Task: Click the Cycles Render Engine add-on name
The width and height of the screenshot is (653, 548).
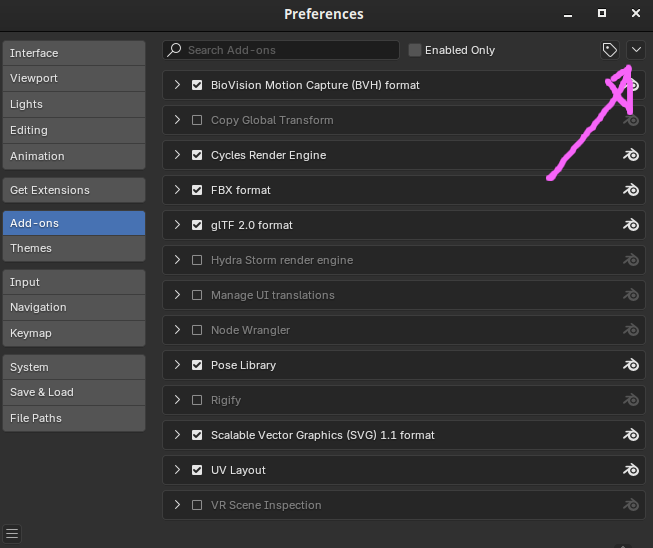Action: tap(268, 155)
